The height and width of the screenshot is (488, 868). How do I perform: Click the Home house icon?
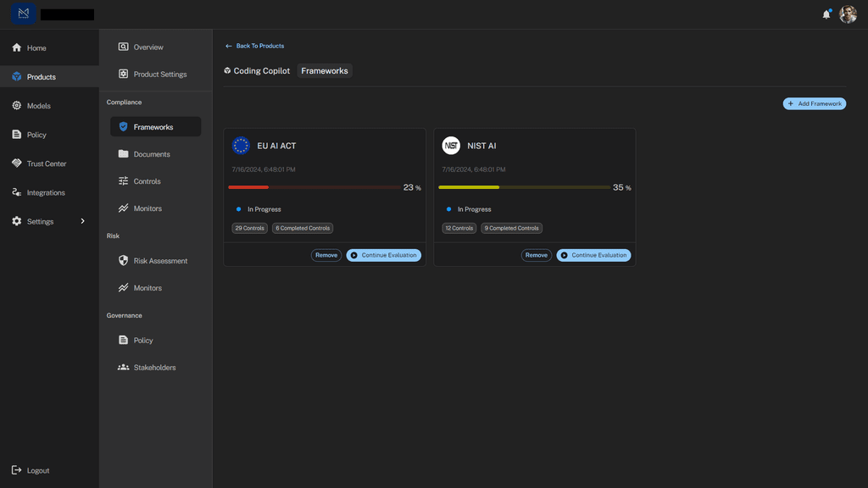pos(17,47)
